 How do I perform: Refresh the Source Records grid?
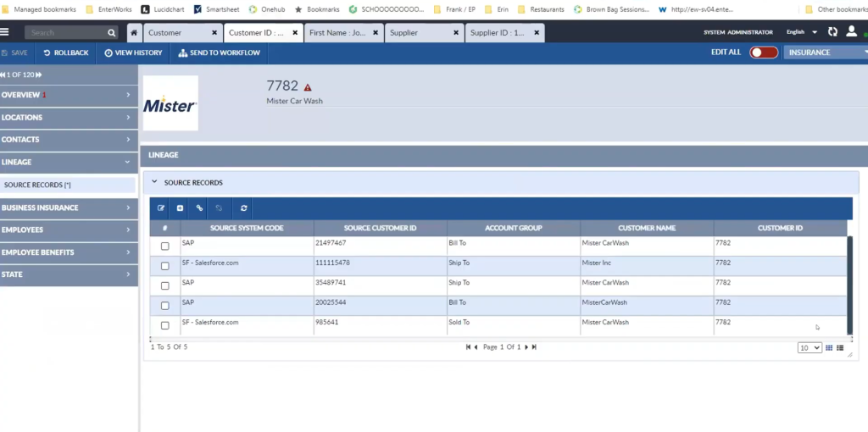pos(243,208)
